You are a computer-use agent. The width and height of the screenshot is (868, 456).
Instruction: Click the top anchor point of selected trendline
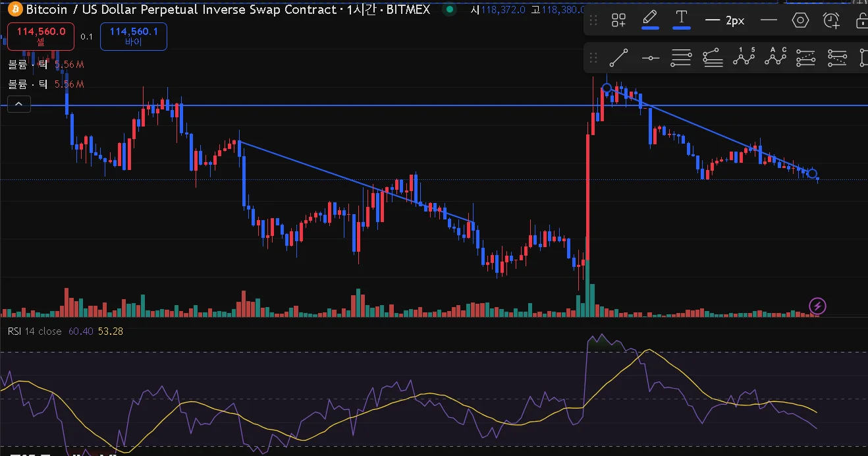(607, 87)
